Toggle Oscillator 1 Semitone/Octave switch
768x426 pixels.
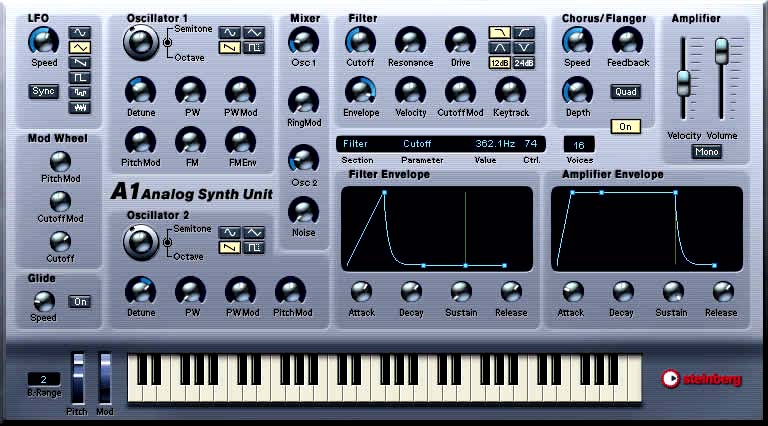[x=165, y=41]
